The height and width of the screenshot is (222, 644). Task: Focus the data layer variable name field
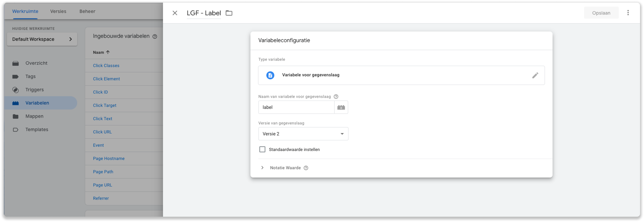tap(296, 107)
